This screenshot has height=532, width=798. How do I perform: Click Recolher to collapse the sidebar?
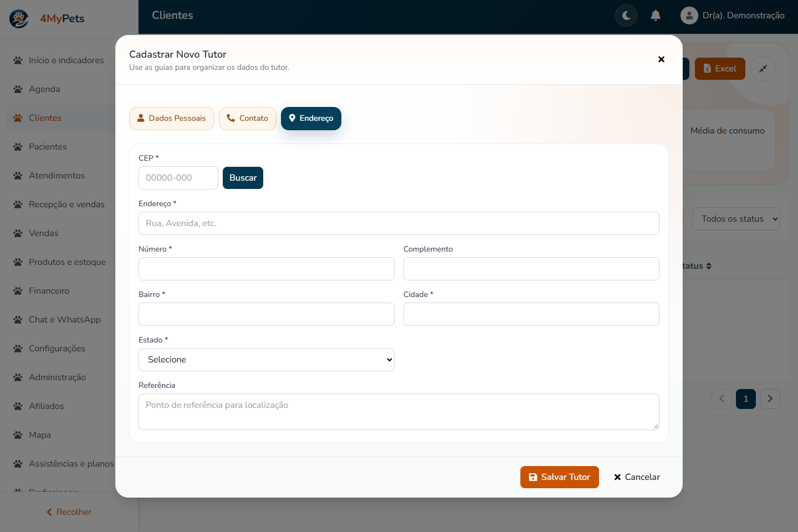click(69, 512)
